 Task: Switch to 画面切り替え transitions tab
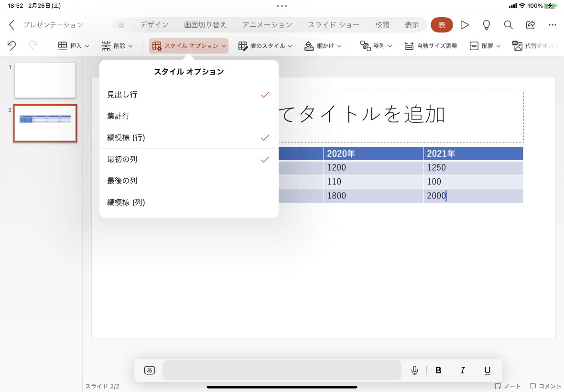pyautogui.click(x=206, y=25)
